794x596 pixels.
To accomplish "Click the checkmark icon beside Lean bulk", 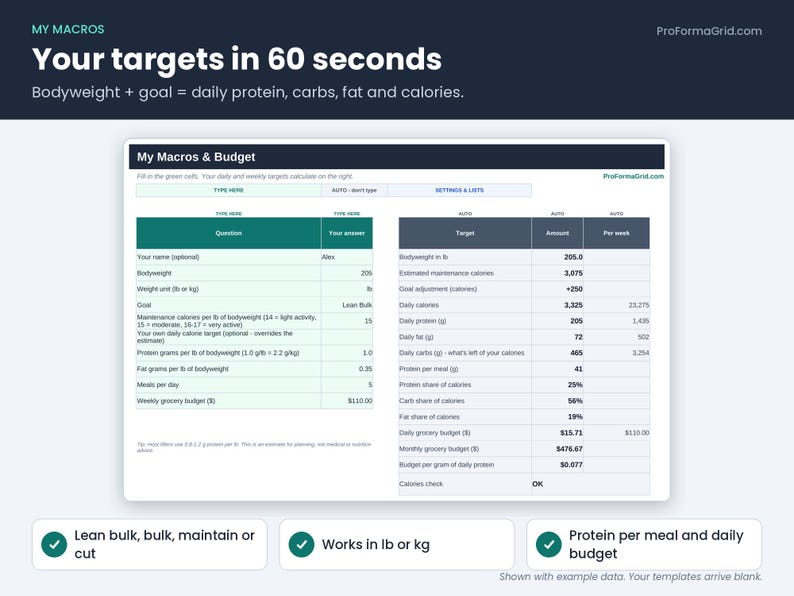I will point(54,544).
